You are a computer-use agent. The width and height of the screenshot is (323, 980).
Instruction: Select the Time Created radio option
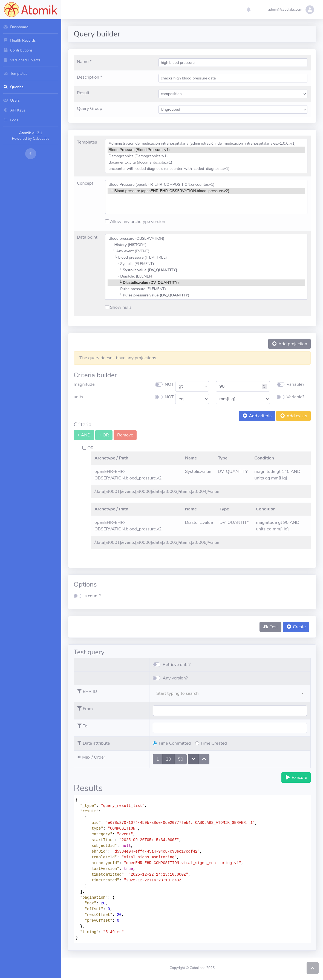pyautogui.click(x=197, y=743)
